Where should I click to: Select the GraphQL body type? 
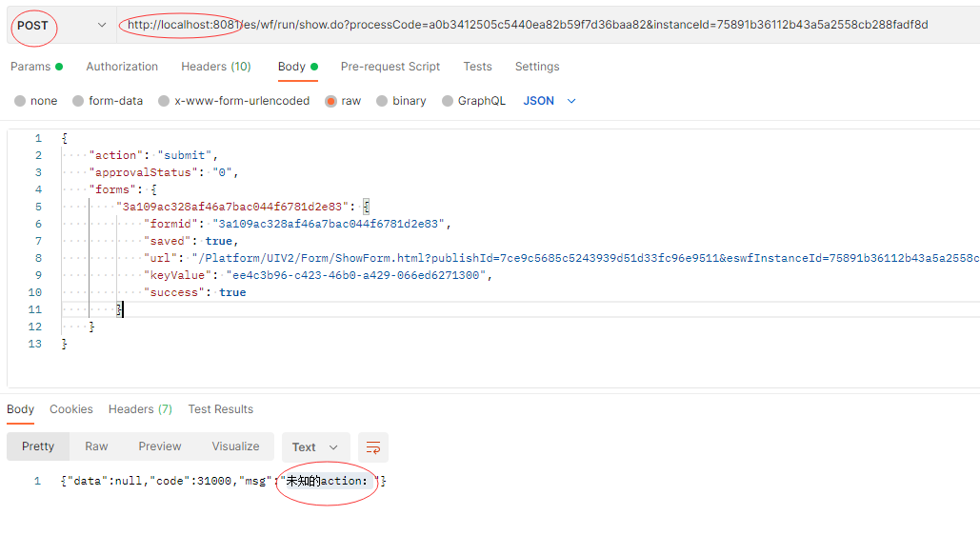(x=473, y=101)
